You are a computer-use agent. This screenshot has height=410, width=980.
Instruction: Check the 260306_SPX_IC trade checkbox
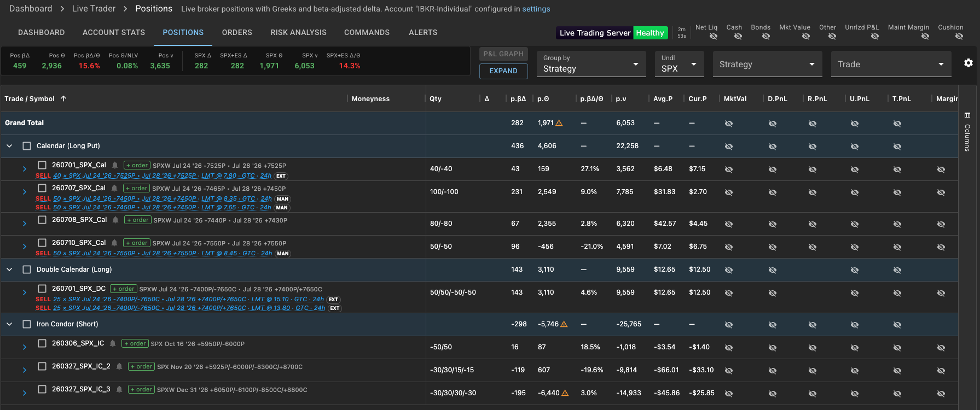coord(42,343)
